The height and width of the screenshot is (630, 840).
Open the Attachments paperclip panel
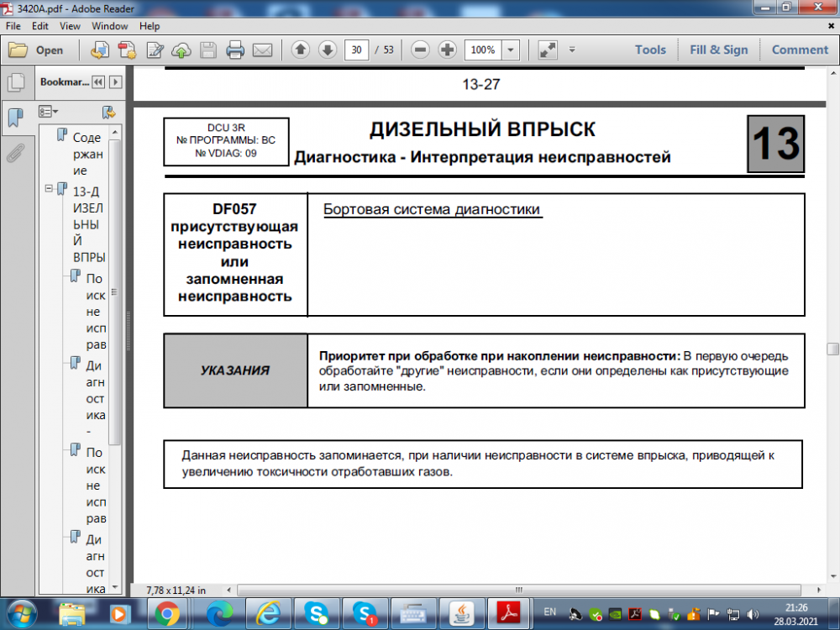[x=15, y=153]
